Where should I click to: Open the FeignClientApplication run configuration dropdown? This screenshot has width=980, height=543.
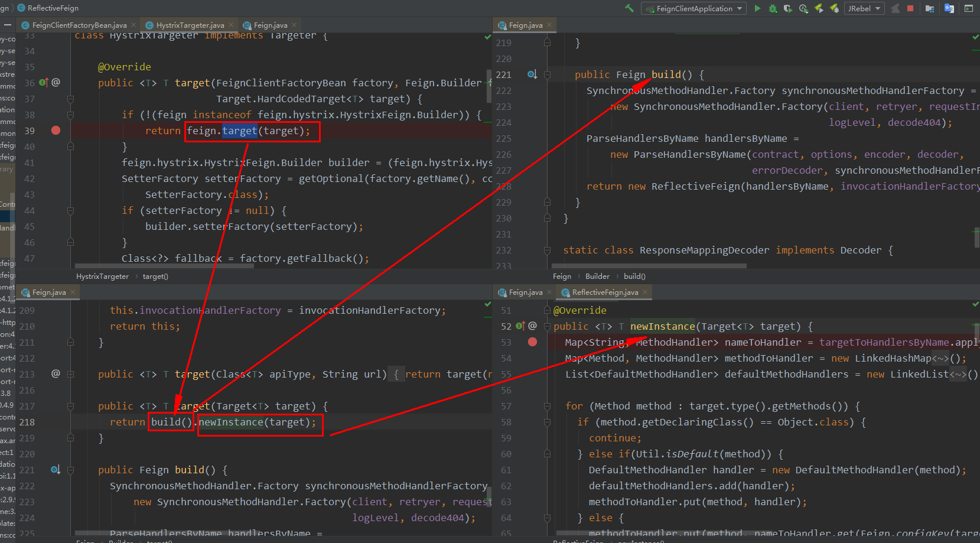(694, 8)
